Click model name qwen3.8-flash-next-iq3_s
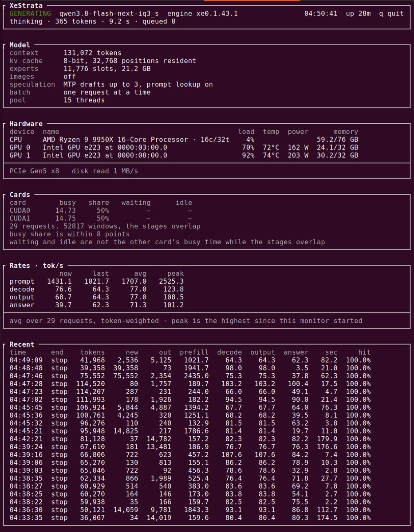The width and height of the screenshot is (414, 532). (109, 13)
